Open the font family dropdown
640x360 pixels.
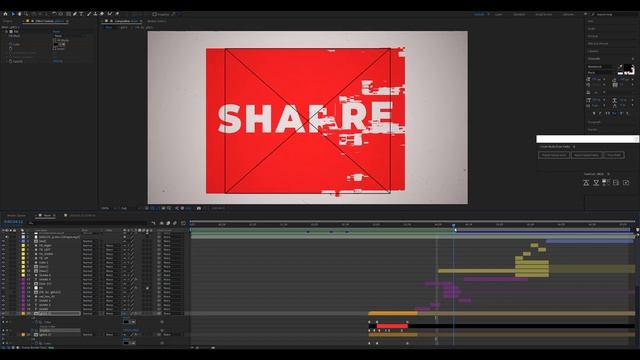602,67
